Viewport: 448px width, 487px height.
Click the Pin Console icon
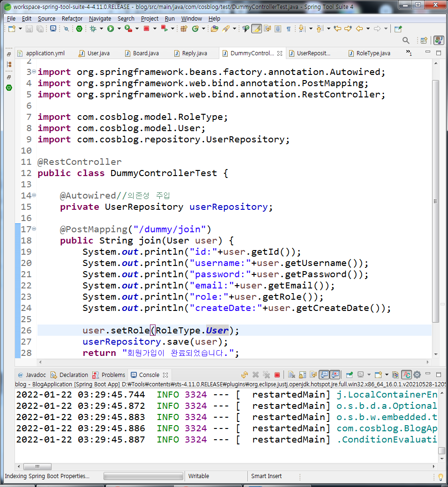click(350, 375)
